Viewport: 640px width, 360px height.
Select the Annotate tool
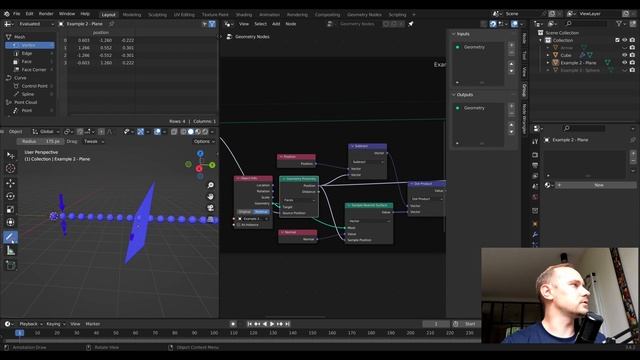11,237
